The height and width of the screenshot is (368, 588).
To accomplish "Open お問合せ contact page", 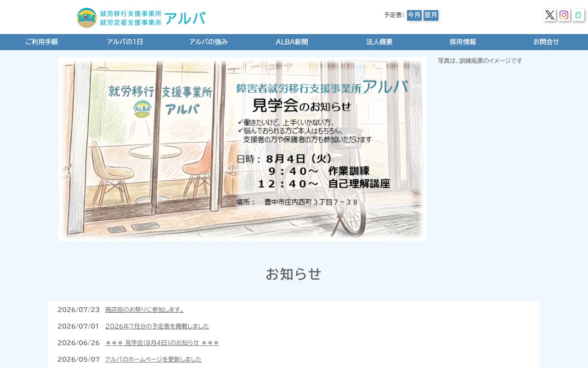I will point(546,42).
